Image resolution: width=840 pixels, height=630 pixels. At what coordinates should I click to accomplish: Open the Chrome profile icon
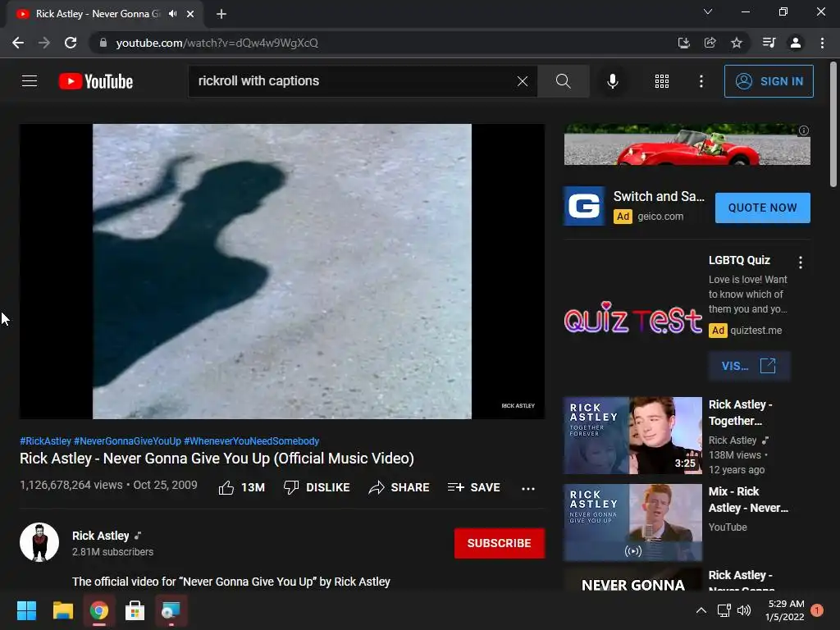796,43
